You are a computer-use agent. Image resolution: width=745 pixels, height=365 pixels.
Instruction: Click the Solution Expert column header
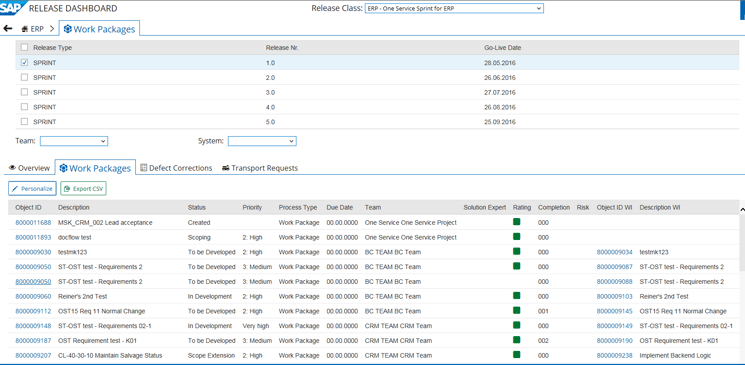tap(485, 208)
